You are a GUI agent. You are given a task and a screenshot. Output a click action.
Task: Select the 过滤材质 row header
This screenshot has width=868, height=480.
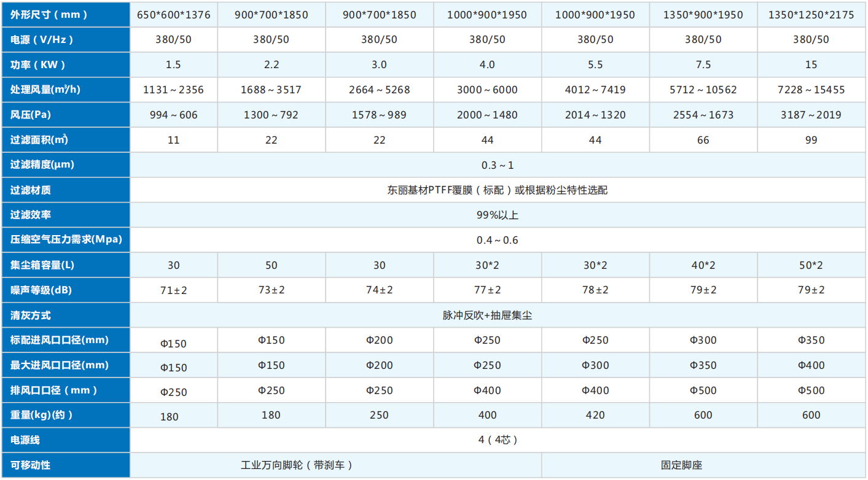(65, 190)
